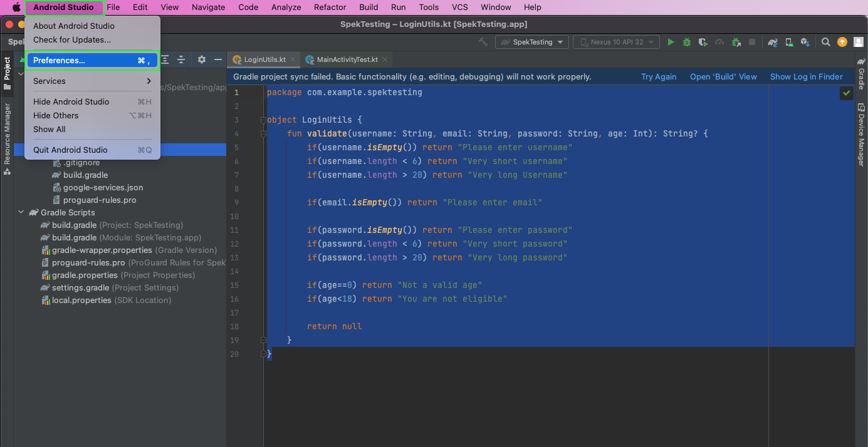Fold the validate function at line 4
The width and height of the screenshot is (868, 447).
point(264,133)
